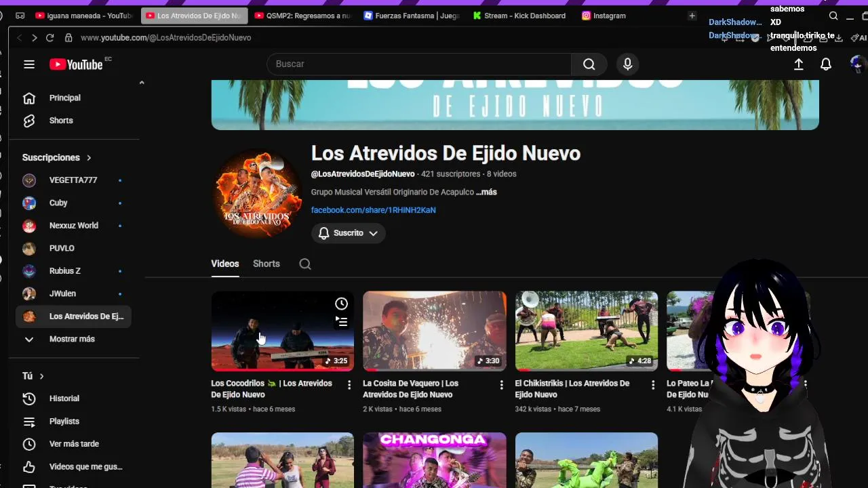Open Historial in the sidebar

[x=73, y=399]
